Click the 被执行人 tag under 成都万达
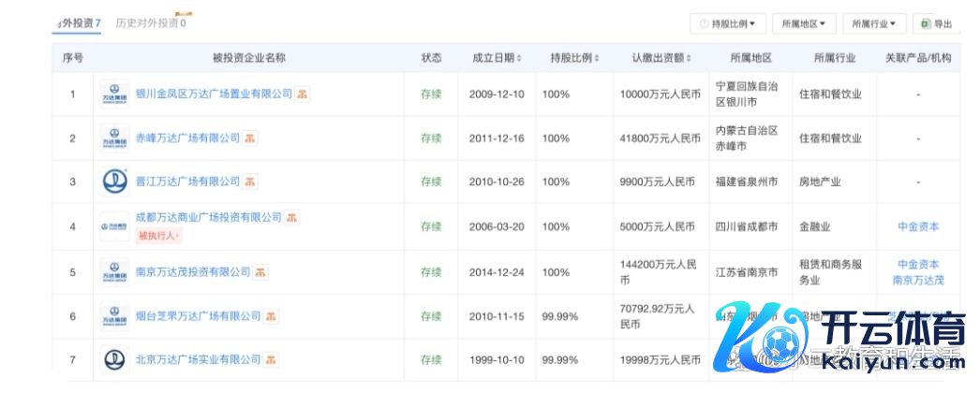980x393 pixels. click(159, 234)
